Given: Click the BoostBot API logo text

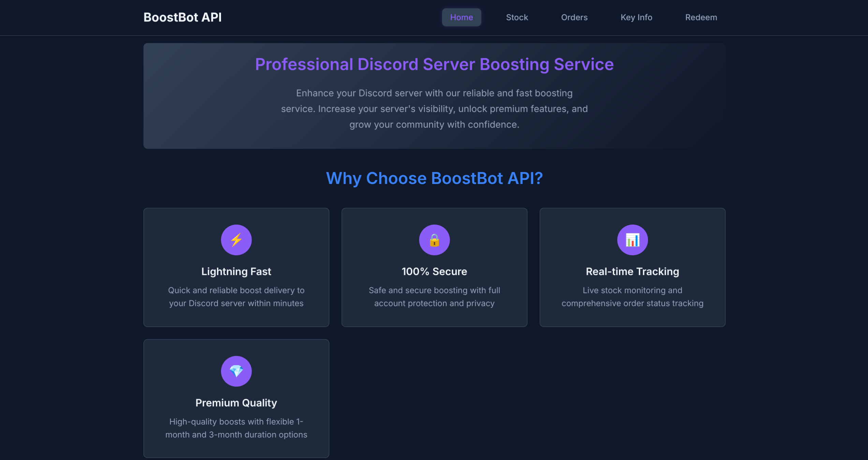Looking at the screenshot, I should pos(183,17).
